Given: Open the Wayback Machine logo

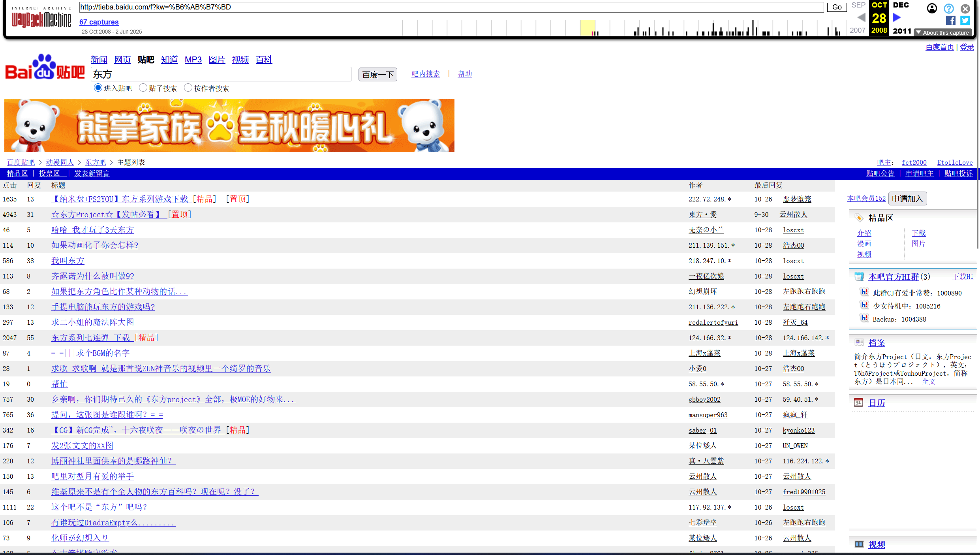Looking at the screenshot, I should point(41,17).
